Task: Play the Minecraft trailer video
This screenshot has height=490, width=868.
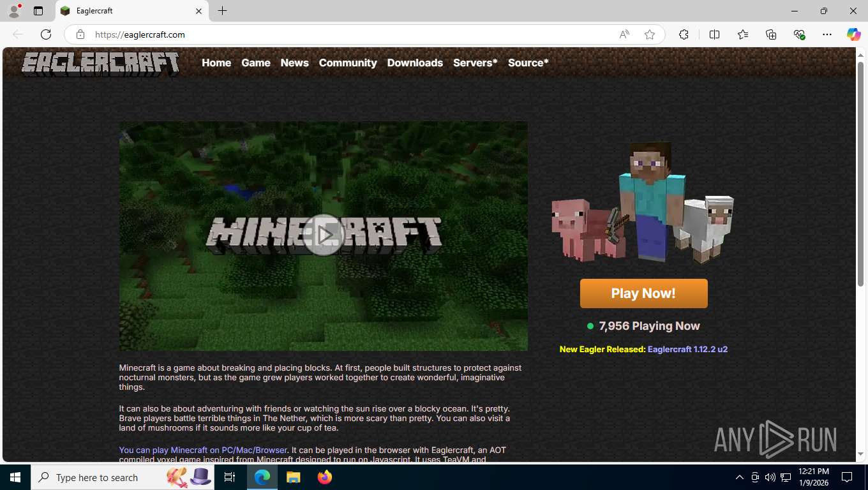Action: (x=324, y=235)
